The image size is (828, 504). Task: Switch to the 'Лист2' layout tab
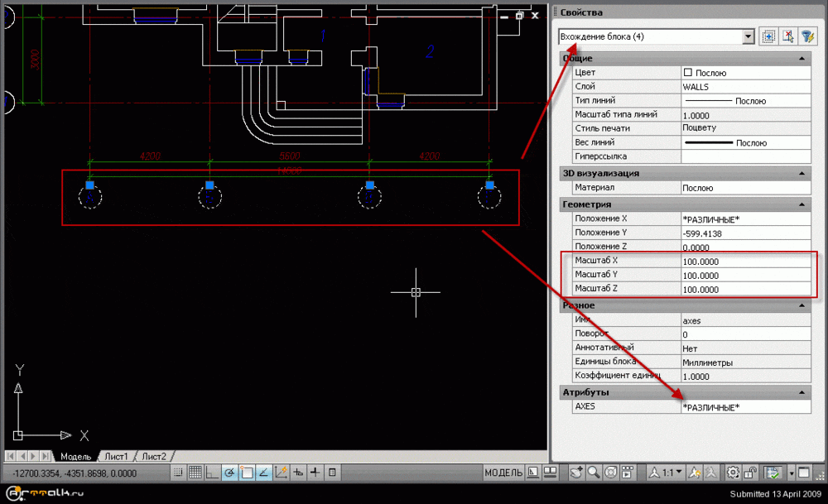coord(153,456)
